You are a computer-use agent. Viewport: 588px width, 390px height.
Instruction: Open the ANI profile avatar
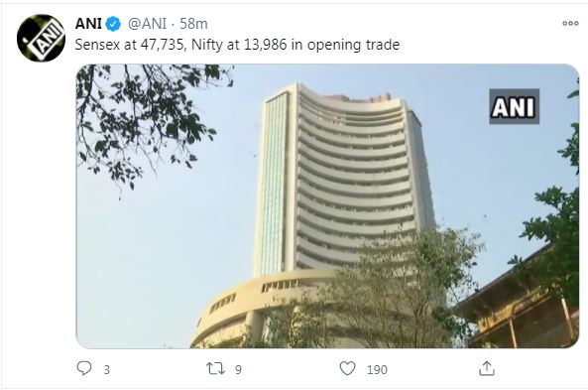pyautogui.click(x=41, y=38)
